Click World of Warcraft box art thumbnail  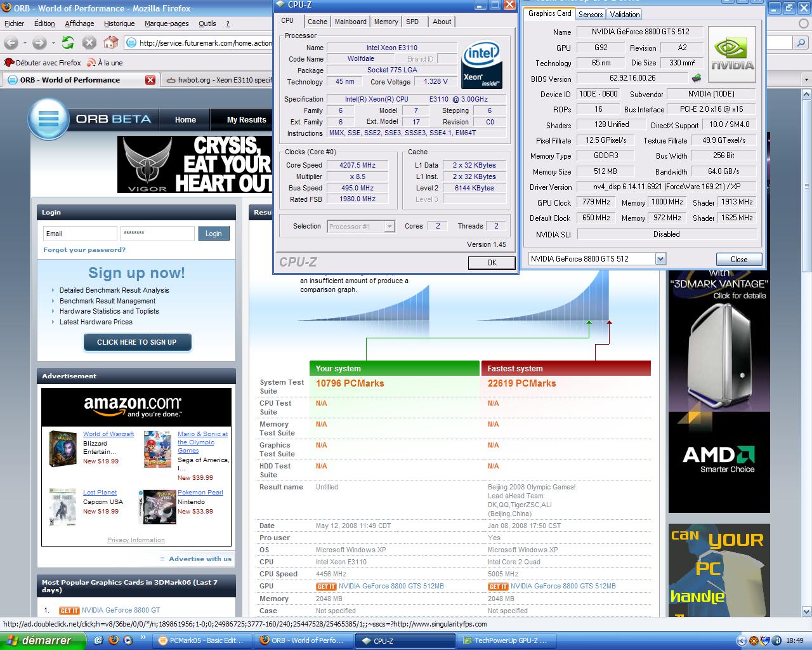point(63,449)
